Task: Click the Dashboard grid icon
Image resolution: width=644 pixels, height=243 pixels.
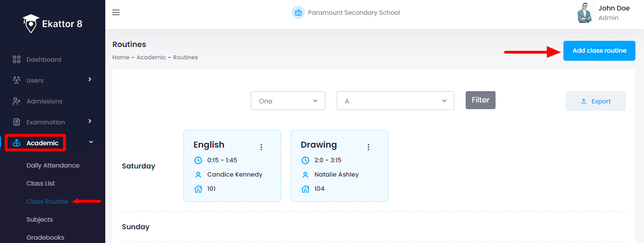Action: click(17, 59)
